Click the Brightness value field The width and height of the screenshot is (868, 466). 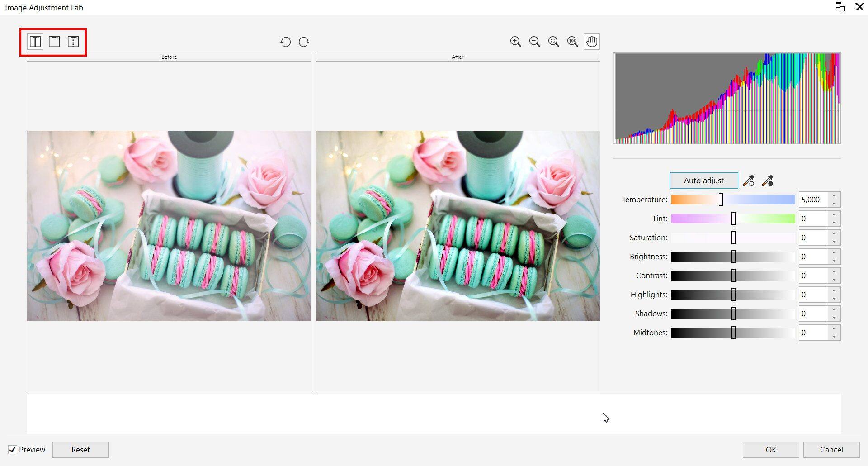[814, 256]
